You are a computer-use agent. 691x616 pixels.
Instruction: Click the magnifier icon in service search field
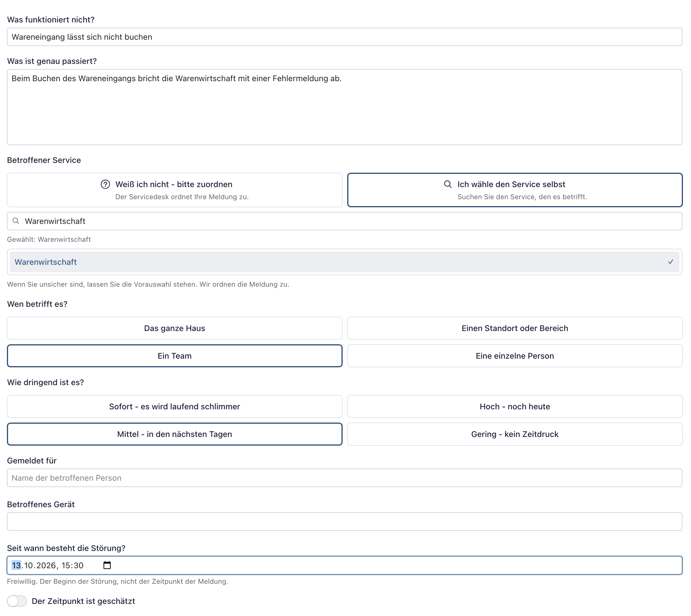coord(16,221)
